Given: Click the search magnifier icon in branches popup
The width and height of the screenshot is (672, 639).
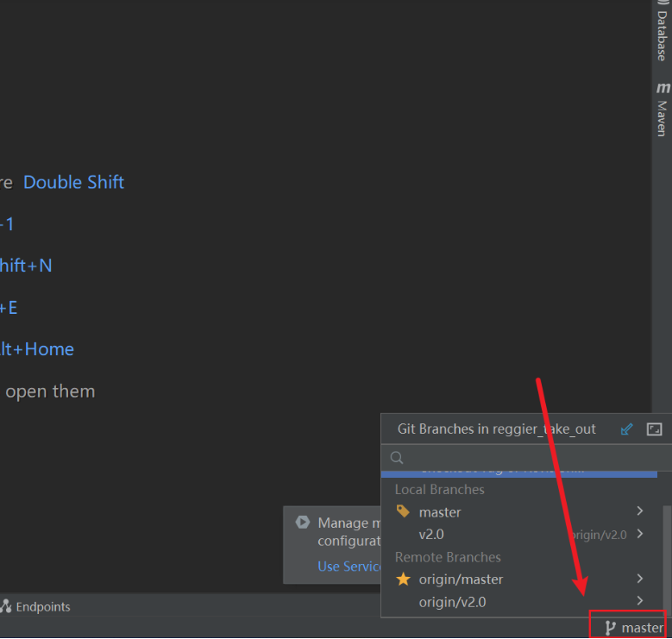Looking at the screenshot, I should [x=397, y=457].
